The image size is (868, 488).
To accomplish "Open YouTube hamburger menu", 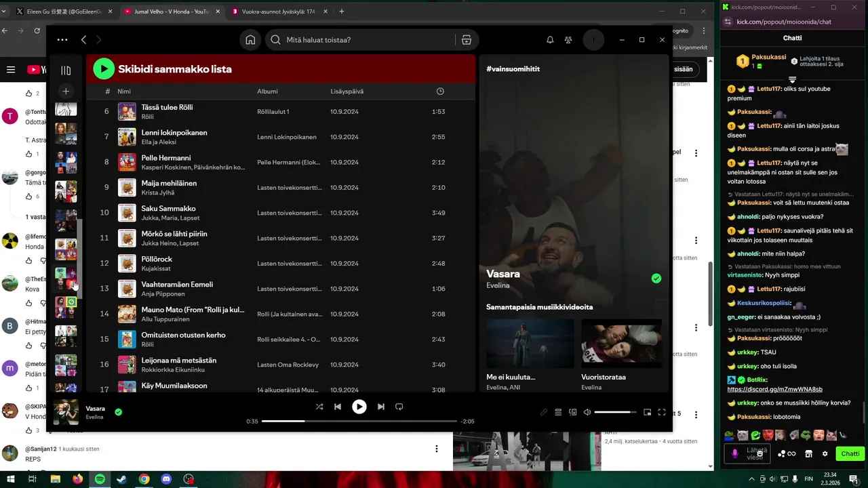I will pyautogui.click(x=11, y=69).
